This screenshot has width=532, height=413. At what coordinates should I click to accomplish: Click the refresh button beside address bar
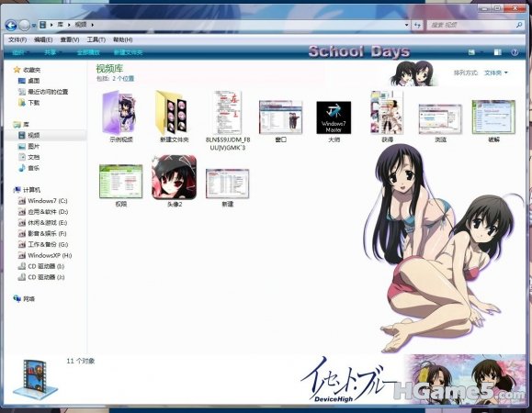pyautogui.click(x=418, y=25)
